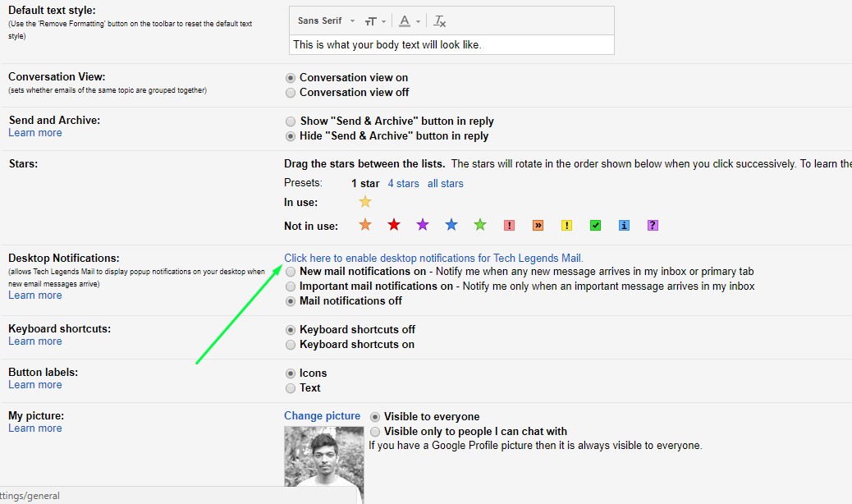Click the text color swatch icon

pos(406,21)
